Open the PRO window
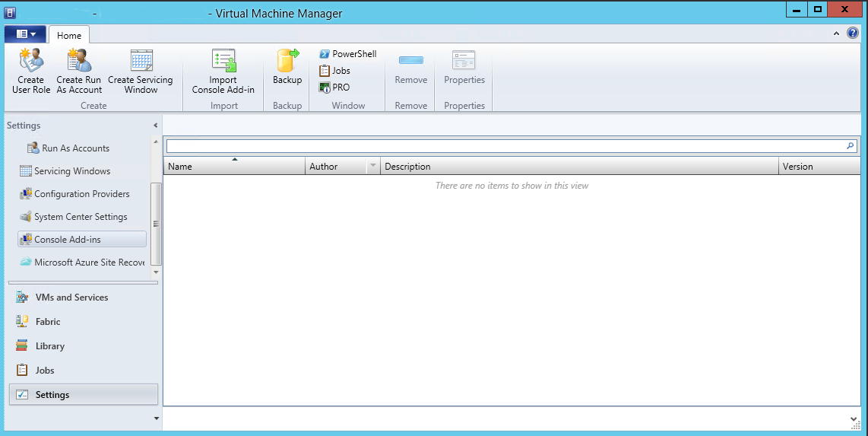 (x=334, y=87)
